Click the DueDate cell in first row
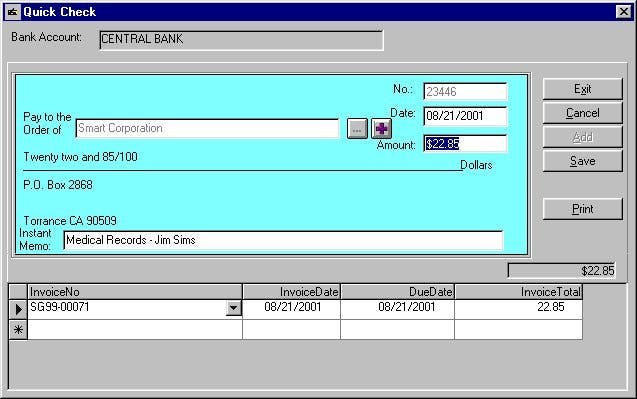Image resolution: width=637 pixels, height=399 pixels. click(397, 309)
